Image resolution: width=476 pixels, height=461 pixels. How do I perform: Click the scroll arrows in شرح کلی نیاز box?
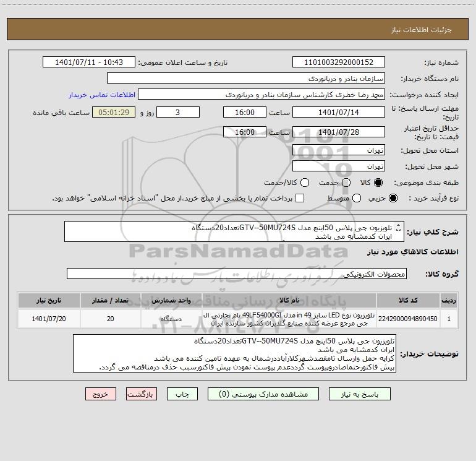(399, 227)
